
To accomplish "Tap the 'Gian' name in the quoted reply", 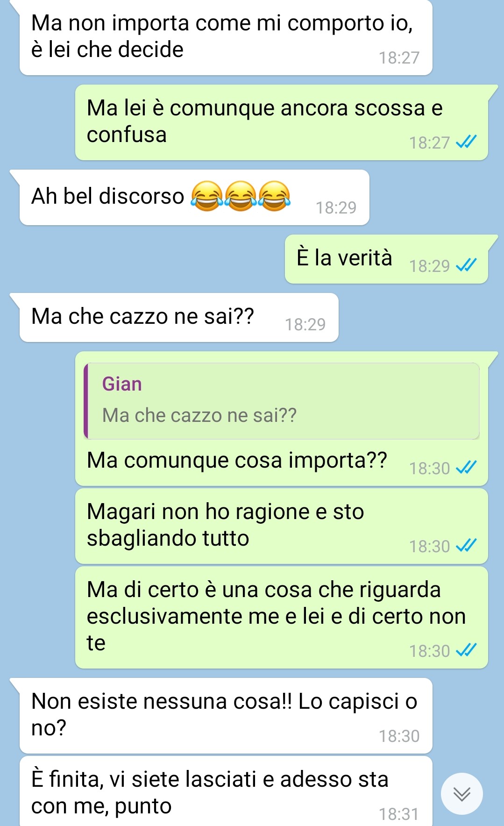I will tap(122, 384).
